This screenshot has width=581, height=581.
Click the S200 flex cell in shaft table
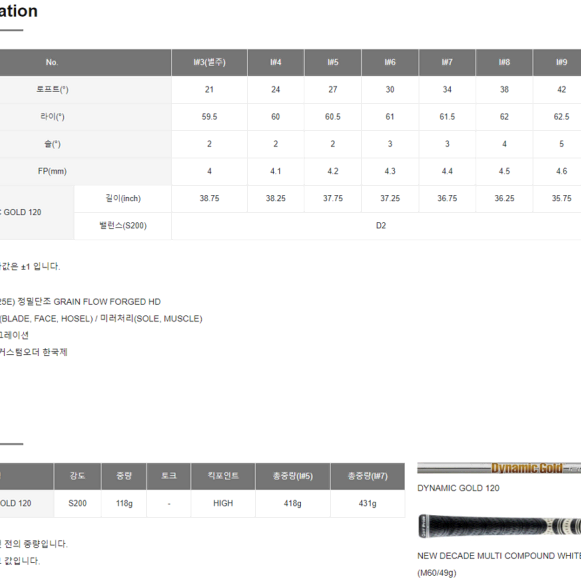point(77,503)
